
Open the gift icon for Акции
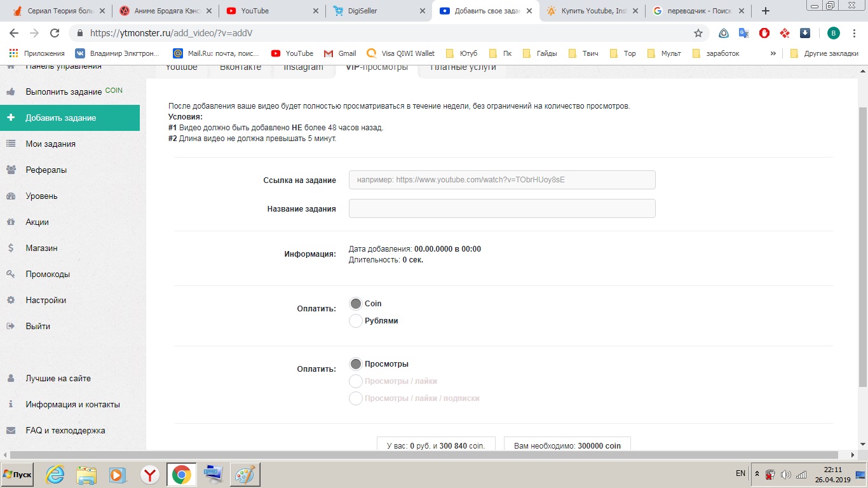point(11,222)
